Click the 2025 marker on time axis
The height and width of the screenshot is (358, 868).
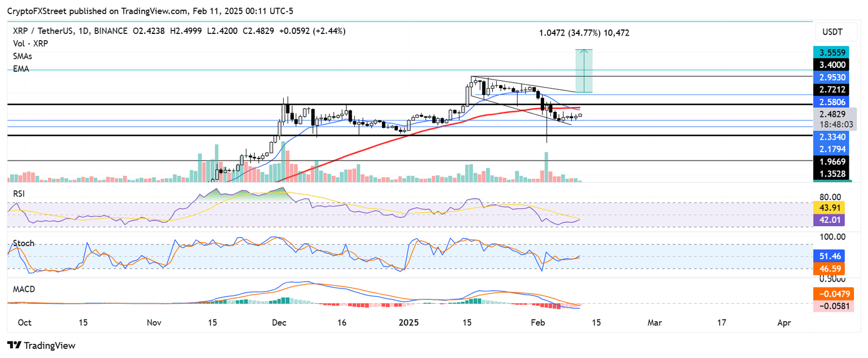coord(408,323)
